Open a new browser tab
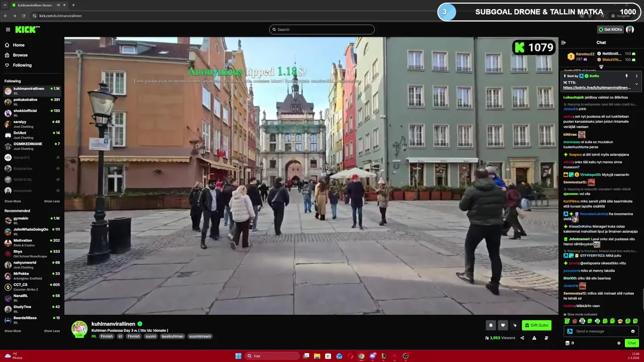This screenshot has height=362, width=644. tap(73, 5)
